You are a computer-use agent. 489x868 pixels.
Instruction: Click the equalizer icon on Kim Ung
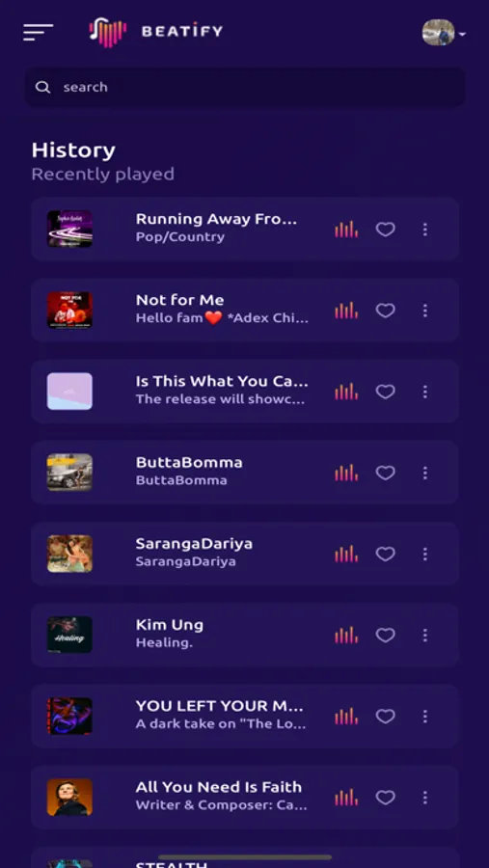(346, 635)
